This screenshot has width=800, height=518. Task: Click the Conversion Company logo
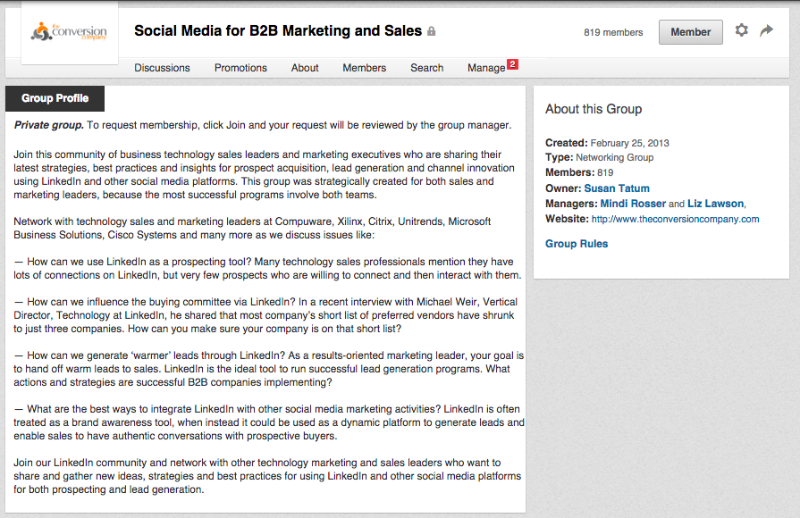point(69,32)
